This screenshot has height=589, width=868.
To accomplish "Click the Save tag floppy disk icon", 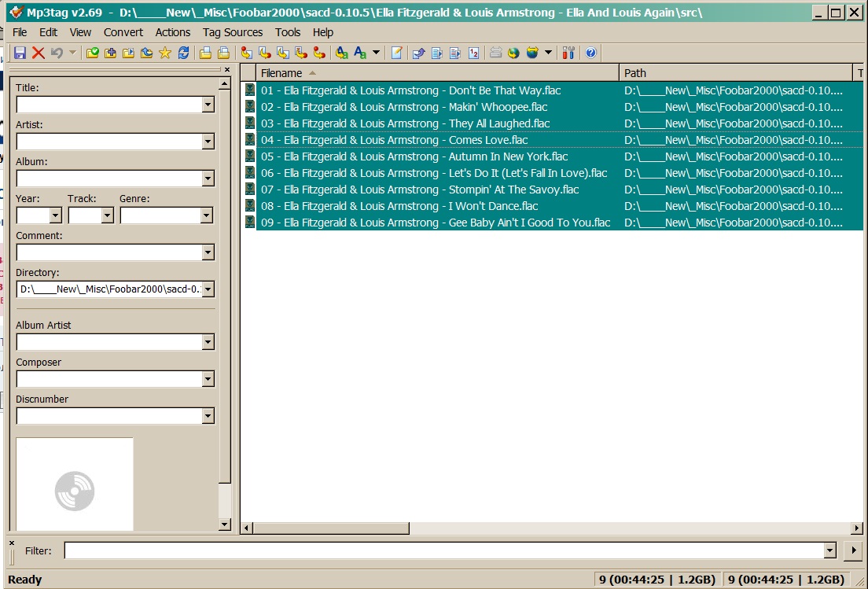I will coord(20,53).
